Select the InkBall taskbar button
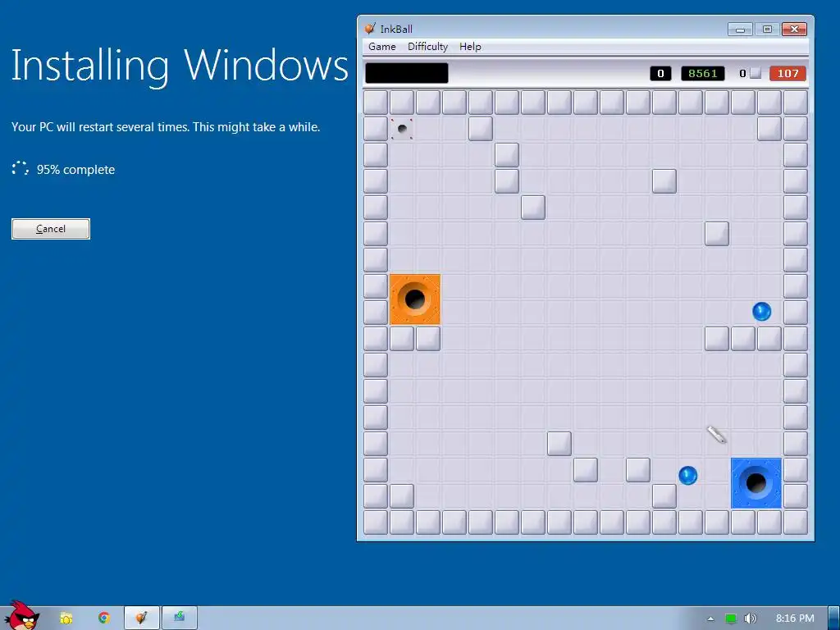The image size is (840, 630). pos(141,618)
